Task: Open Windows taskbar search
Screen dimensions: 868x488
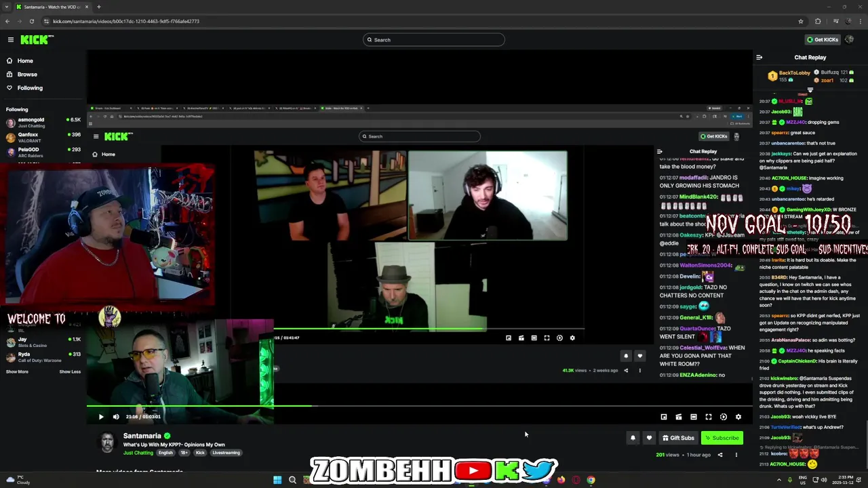Action: click(x=292, y=480)
